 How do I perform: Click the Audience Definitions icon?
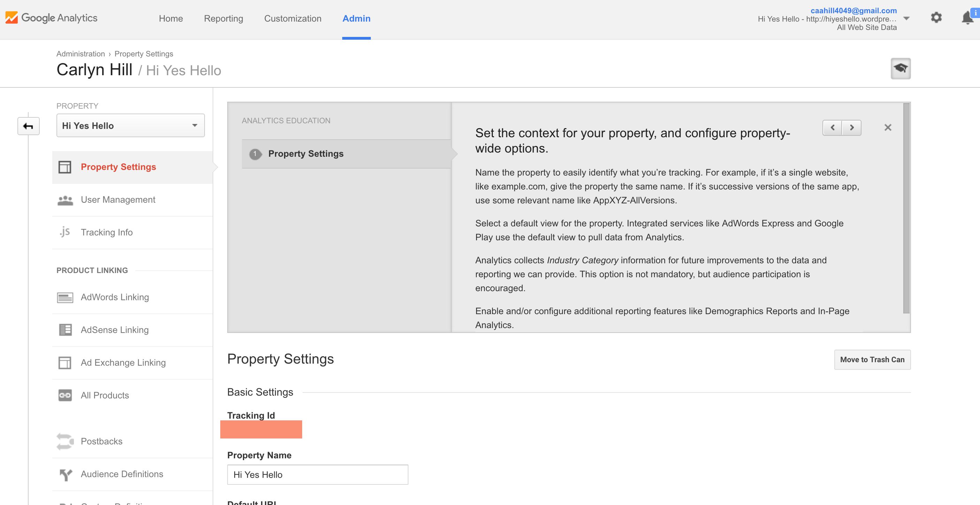click(66, 475)
